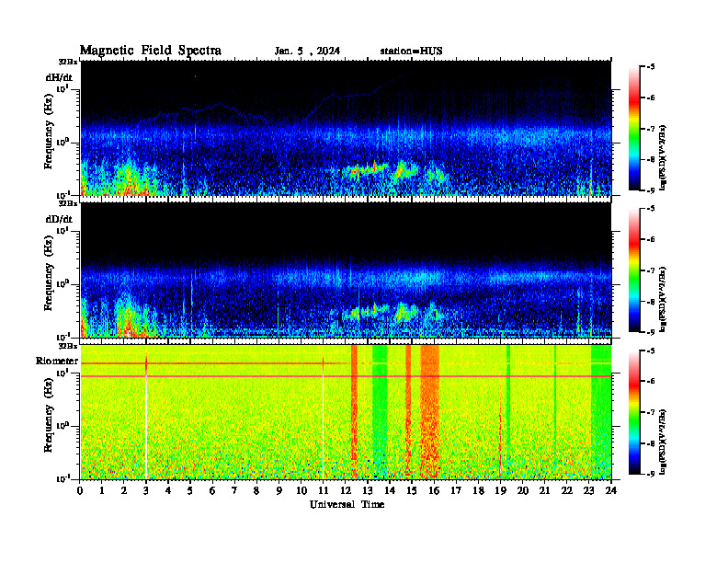Image resolution: width=728 pixels, height=563 pixels.
Task: Click the color scale bar beside dH/dt panel
Action: [x=634, y=129]
